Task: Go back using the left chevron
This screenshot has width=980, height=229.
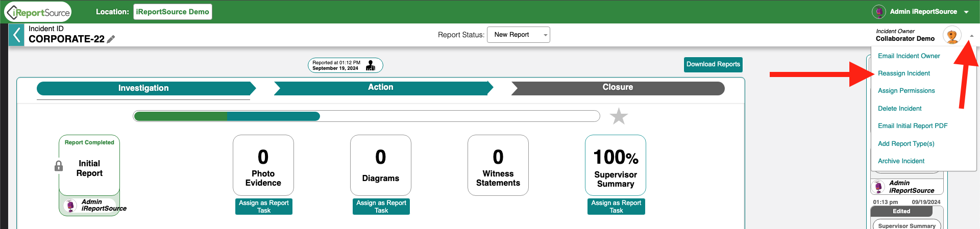Action: click(x=17, y=35)
